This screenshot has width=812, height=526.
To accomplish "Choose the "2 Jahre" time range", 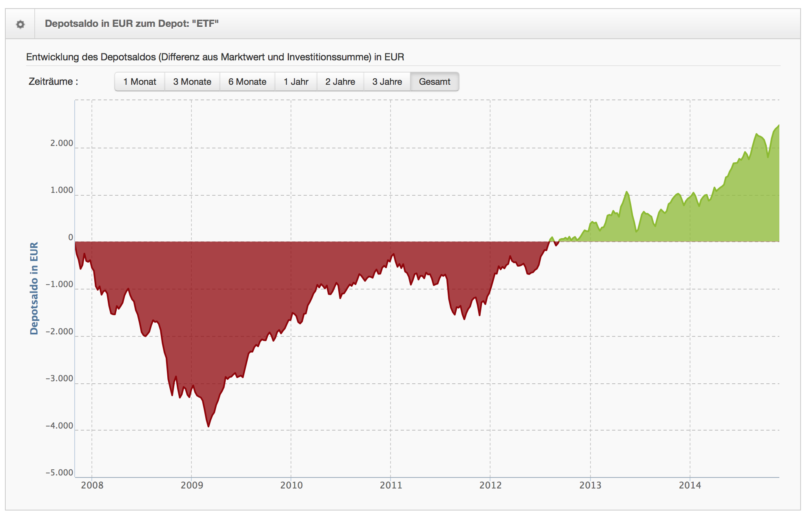I will pos(340,82).
